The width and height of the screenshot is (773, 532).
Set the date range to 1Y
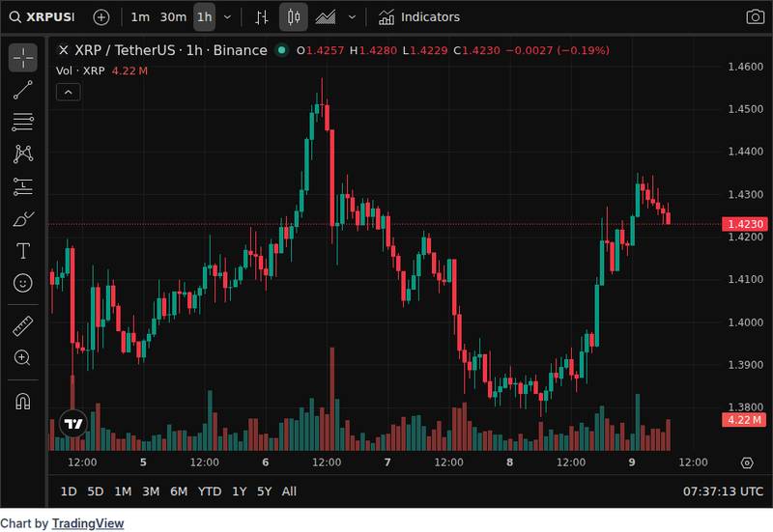click(x=239, y=491)
